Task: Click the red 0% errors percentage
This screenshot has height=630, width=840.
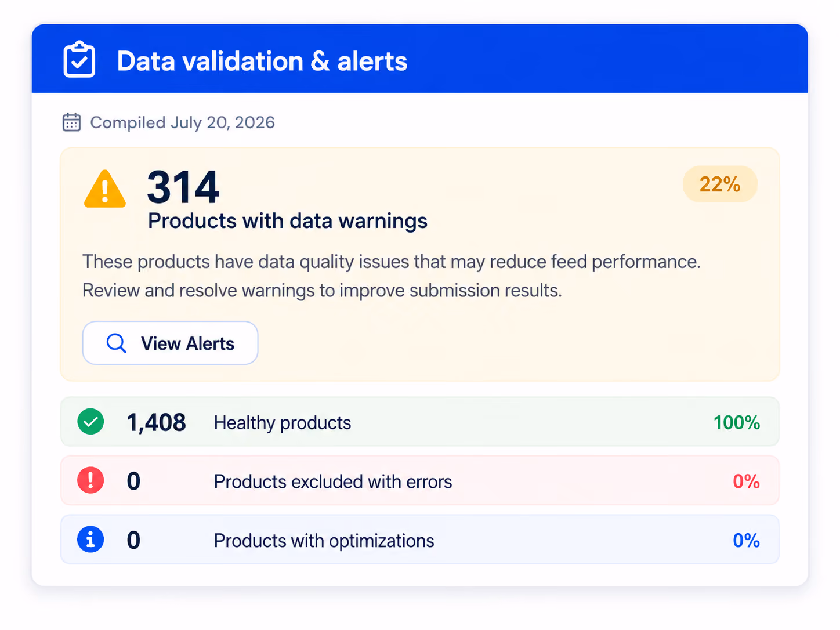Action: pyautogui.click(x=747, y=481)
